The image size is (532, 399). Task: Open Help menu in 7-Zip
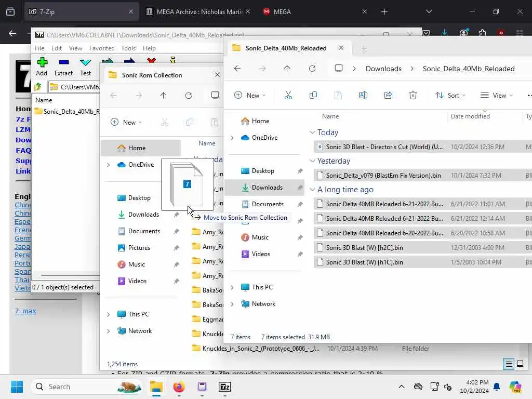click(x=149, y=48)
